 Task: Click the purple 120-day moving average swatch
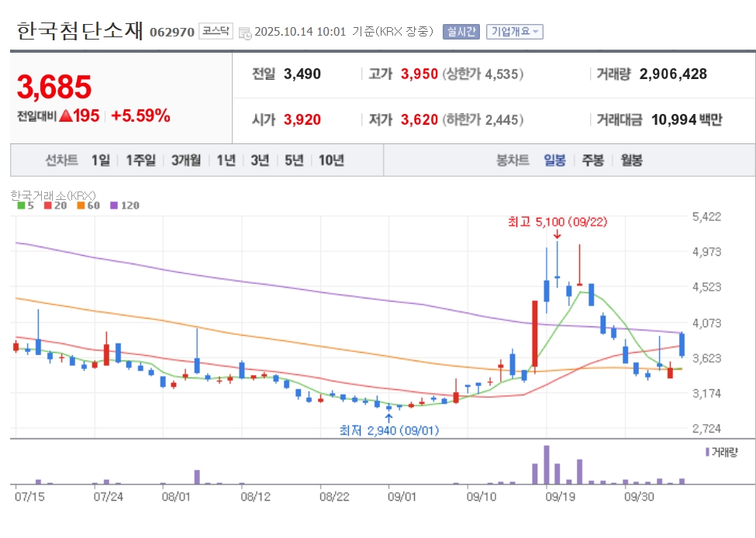tap(114, 206)
